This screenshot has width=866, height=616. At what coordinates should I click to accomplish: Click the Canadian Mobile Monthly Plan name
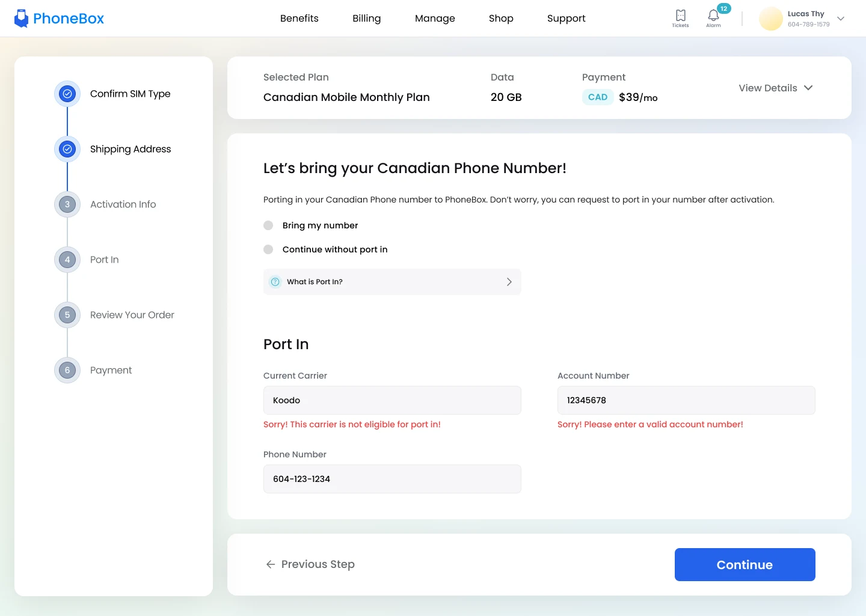pos(346,97)
